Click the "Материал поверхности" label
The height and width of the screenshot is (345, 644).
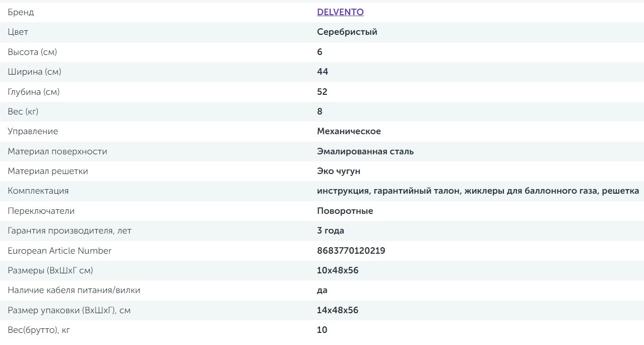(x=57, y=151)
